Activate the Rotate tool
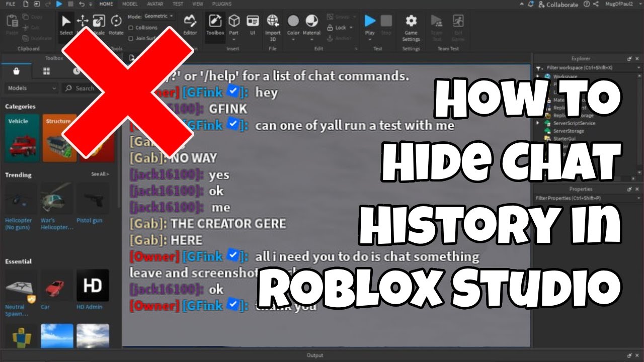644x362 pixels. tap(116, 25)
